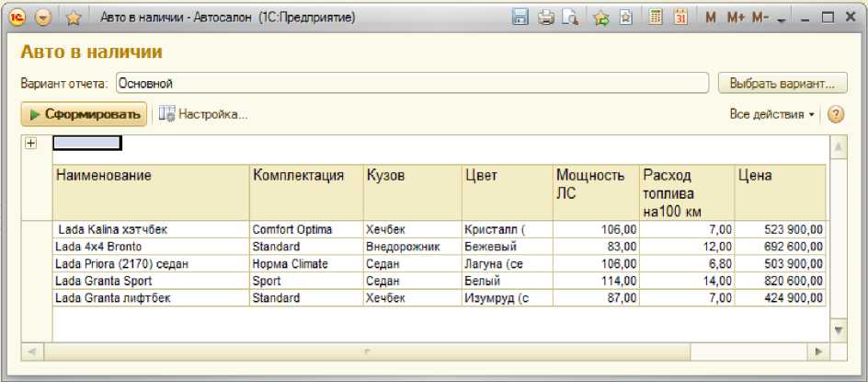Viewport: 868px width, 382px height.
Task: Click the Вариант отчета field with Основной
Action: pyautogui.click(x=413, y=84)
